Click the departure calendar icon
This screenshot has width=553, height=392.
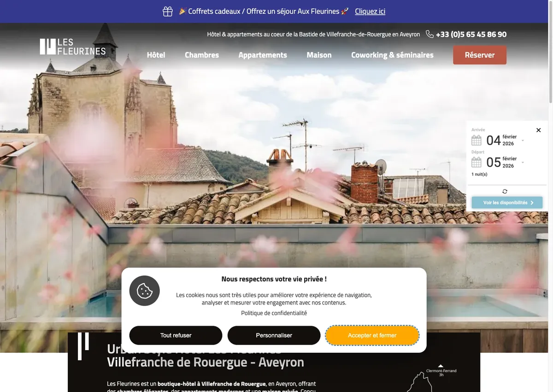tap(477, 162)
